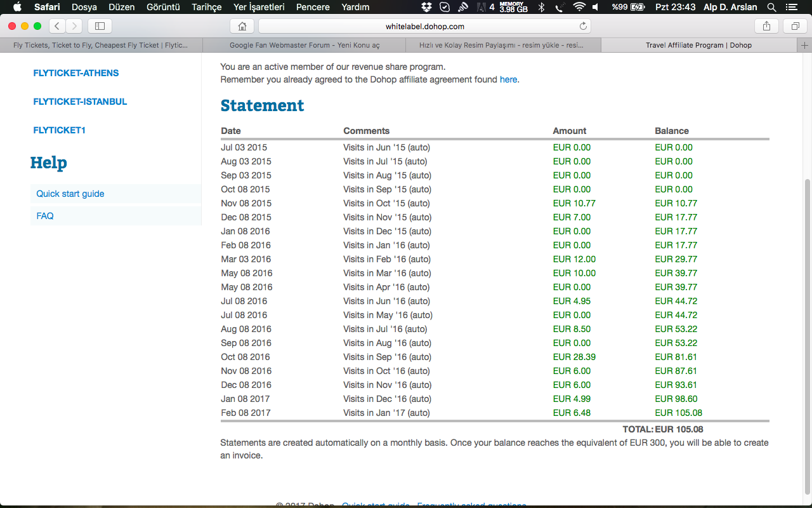812x508 pixels.
Task: Select the date Nov 08 2015
Action: pyautogui.click(x=246, y=203)
